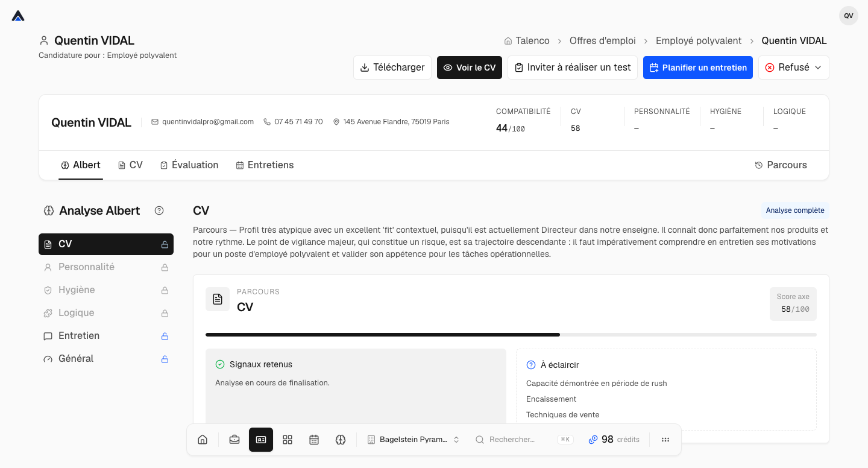
Task: Click Inviter à réaliser un test
Action: coord(573,68)
